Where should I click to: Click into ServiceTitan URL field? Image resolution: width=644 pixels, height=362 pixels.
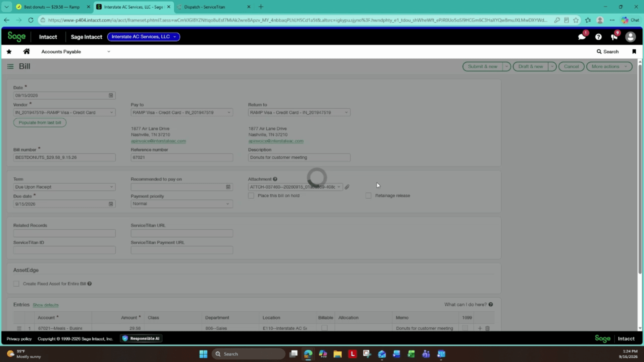click(x=182, y=233)
